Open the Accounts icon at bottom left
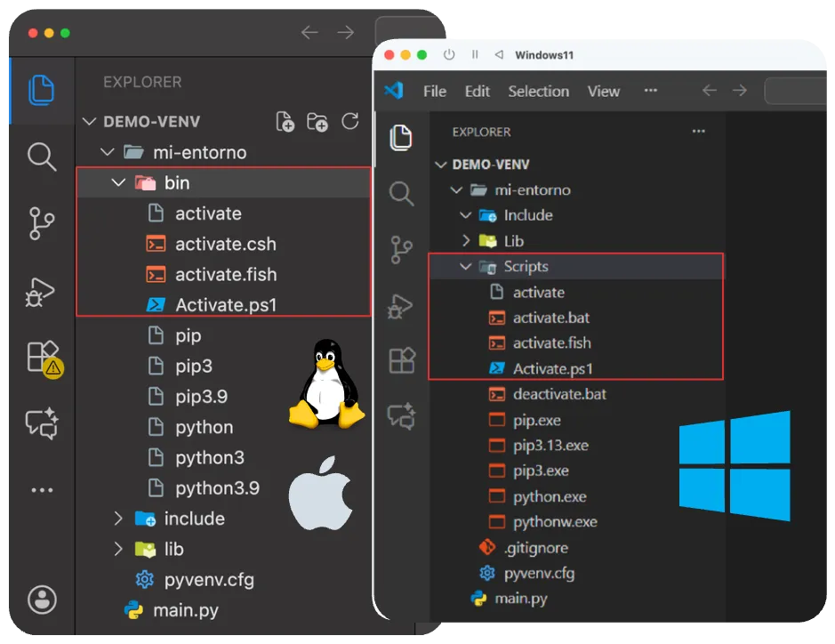835x644 pixels. click(x=42, y=599)
